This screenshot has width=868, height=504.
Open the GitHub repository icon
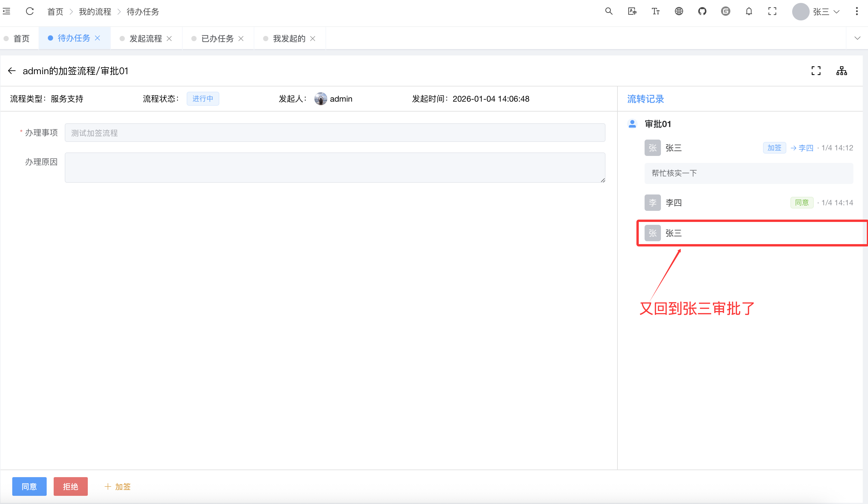pyautogui.click(x=702, y=11)
